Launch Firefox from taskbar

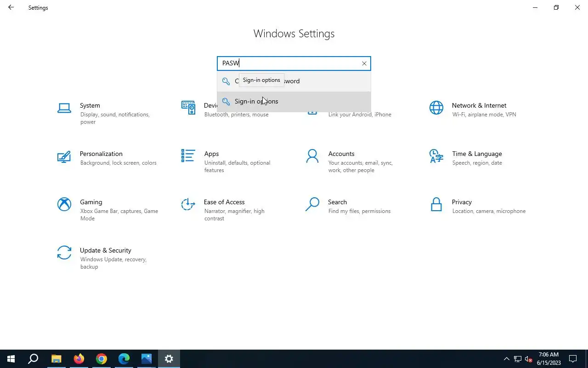click(x=79, y=359)
